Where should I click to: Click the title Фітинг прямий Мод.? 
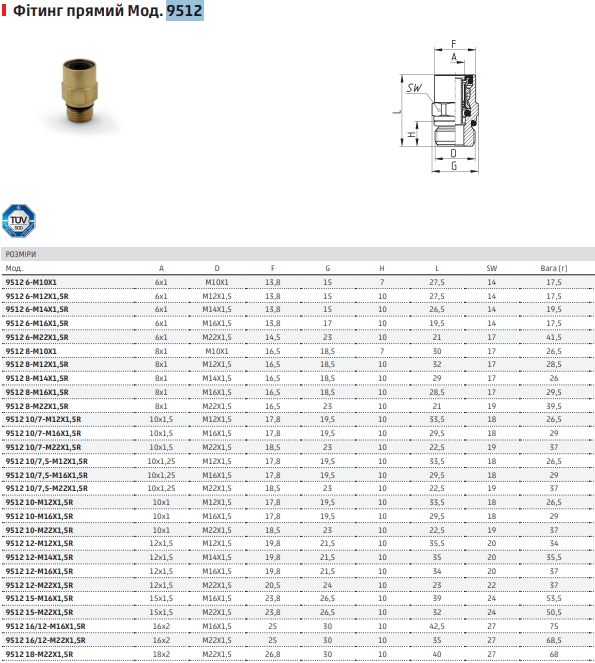pos(88,11)
